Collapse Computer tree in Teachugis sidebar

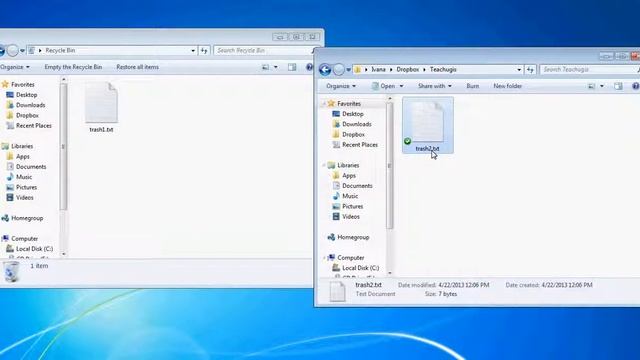click(324, 258)
